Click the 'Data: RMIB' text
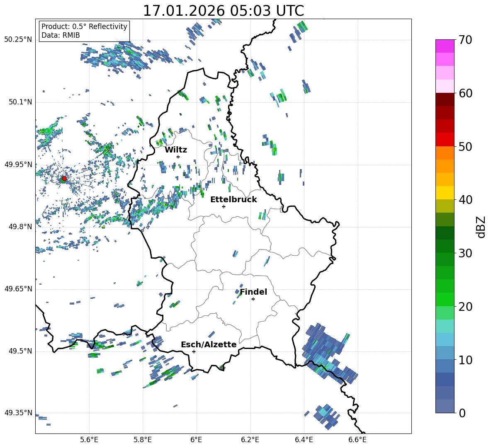The image size is (491, 448). 61,35
